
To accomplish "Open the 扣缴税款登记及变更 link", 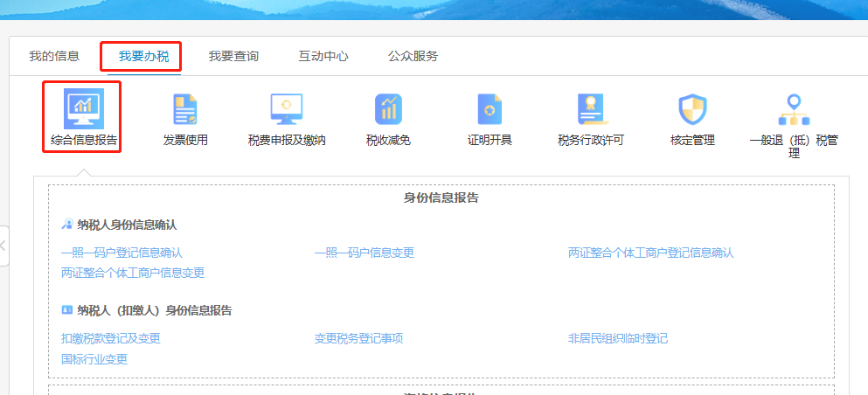I will coord(111,338).
